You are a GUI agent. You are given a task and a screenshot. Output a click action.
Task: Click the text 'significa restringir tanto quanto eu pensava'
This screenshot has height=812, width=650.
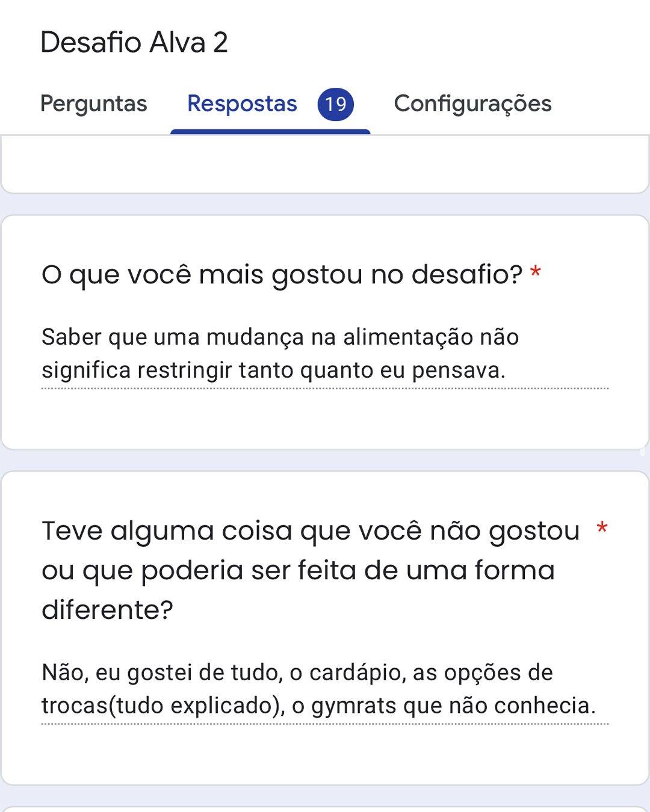tap(273, 371)
